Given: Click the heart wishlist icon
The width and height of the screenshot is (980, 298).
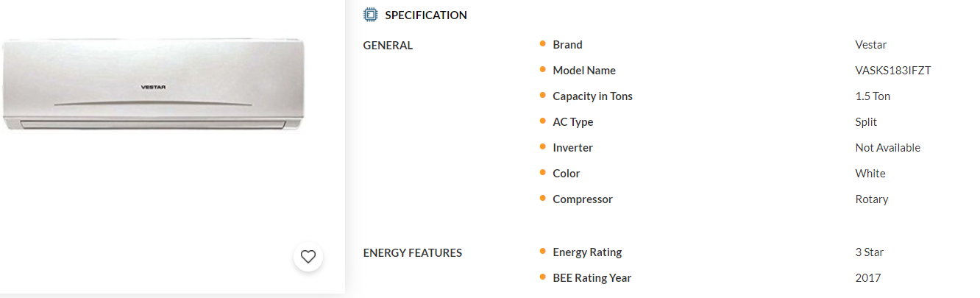Looking at the screenshot, I should [308, 257].
